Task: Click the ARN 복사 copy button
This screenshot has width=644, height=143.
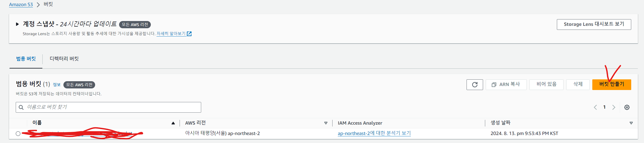Action: point(506,85)
